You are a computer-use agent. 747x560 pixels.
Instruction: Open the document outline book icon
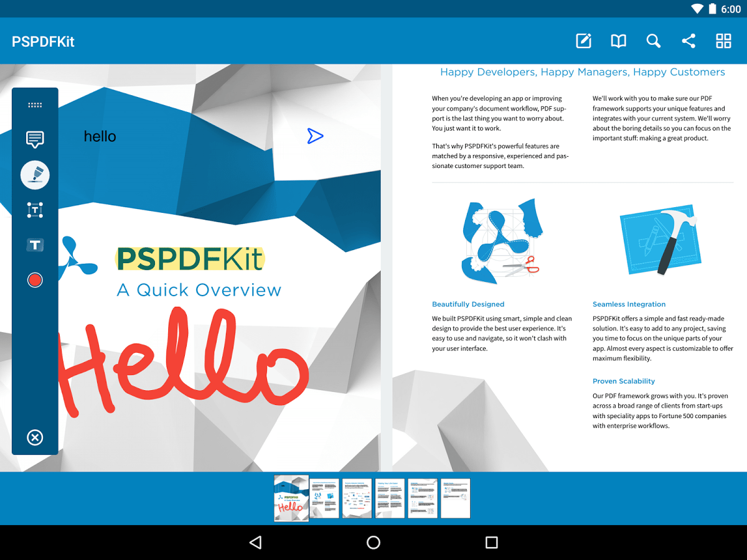618,41
